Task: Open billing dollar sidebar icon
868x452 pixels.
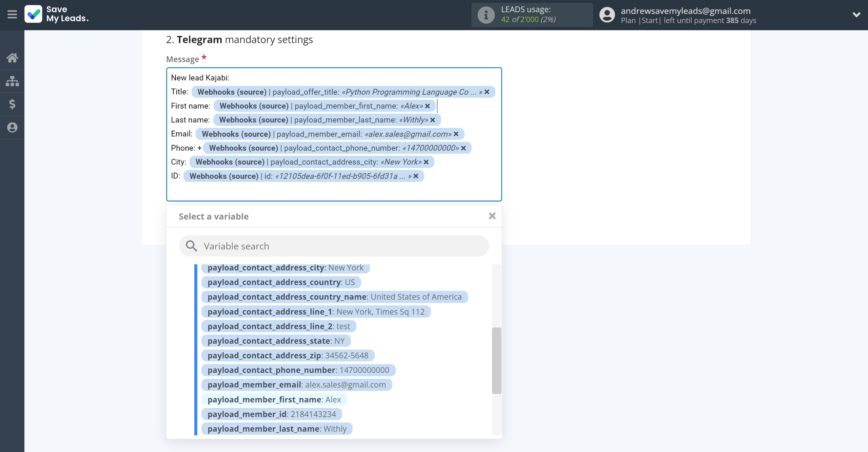Action: pyautogui.click(x=12, y=104)
